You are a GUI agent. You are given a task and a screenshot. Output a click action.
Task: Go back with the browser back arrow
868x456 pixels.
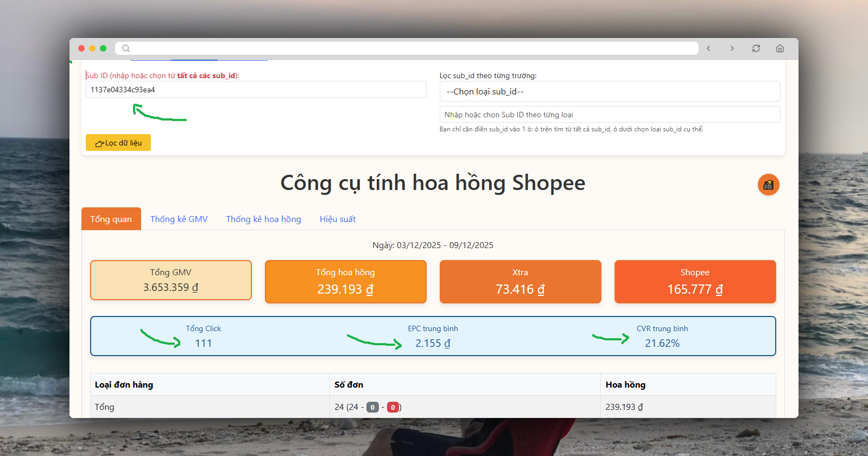pos(708,48)
